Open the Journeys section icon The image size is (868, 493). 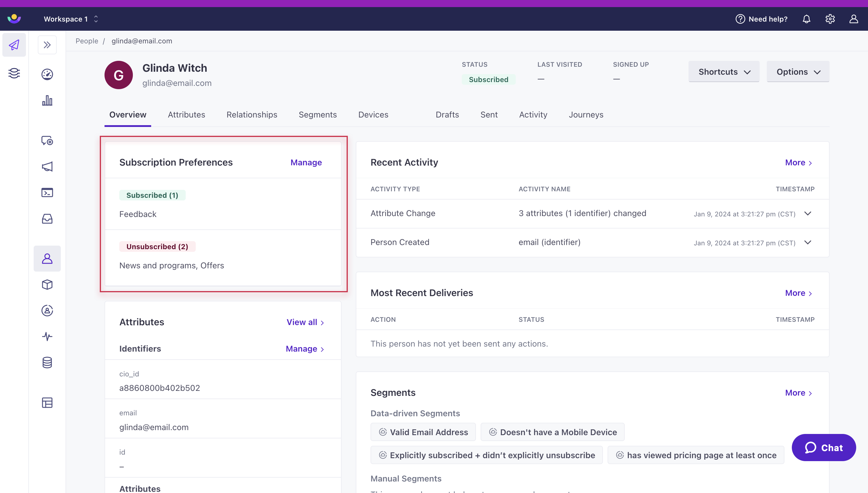click(x=587, y=115)
